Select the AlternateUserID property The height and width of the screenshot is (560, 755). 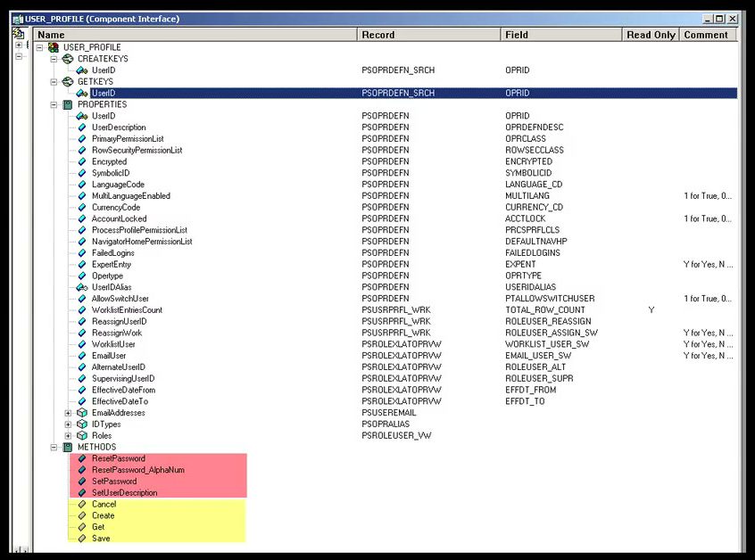[119, 367]
